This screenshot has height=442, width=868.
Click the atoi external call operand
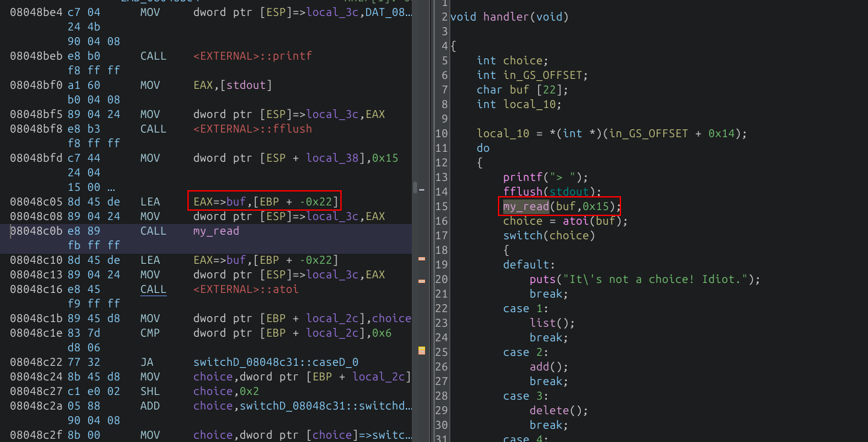pyautogui.click(x=246, y=289)
